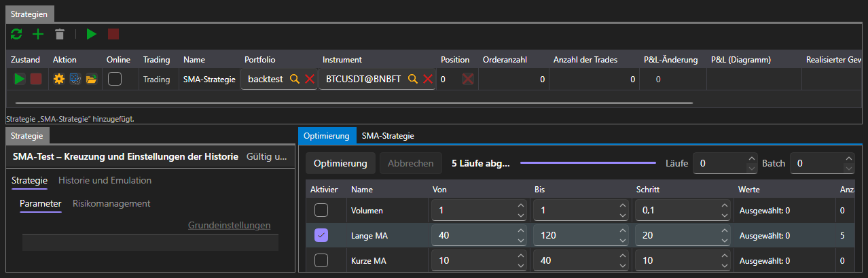Switch to the Optimierung tab

[x=327, y=135]
